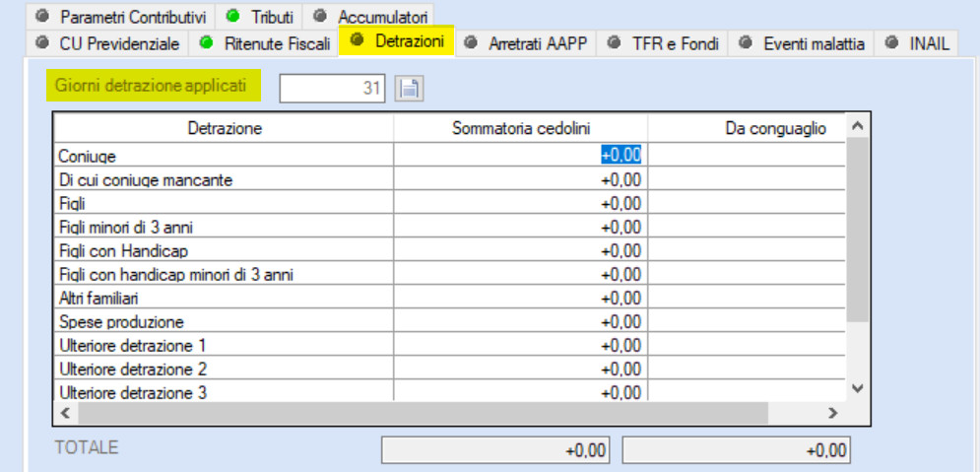
Task: Click the Sommatoria cedolini column header
Action: 521,128
